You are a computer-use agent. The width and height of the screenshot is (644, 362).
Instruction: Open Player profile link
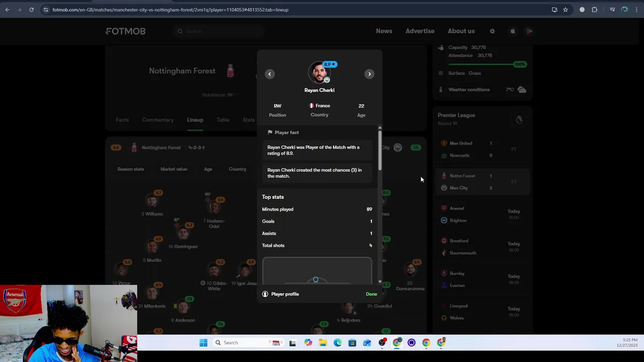tap(280, 294)
